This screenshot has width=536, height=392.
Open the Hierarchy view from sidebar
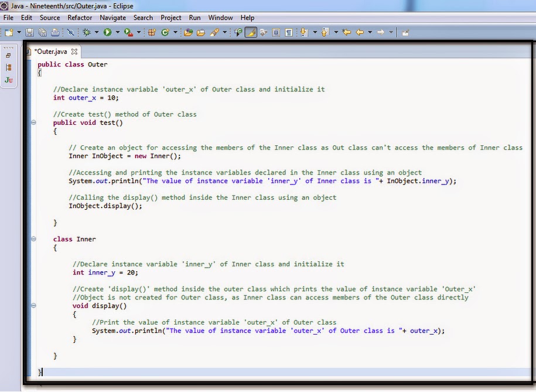[9, 67]
